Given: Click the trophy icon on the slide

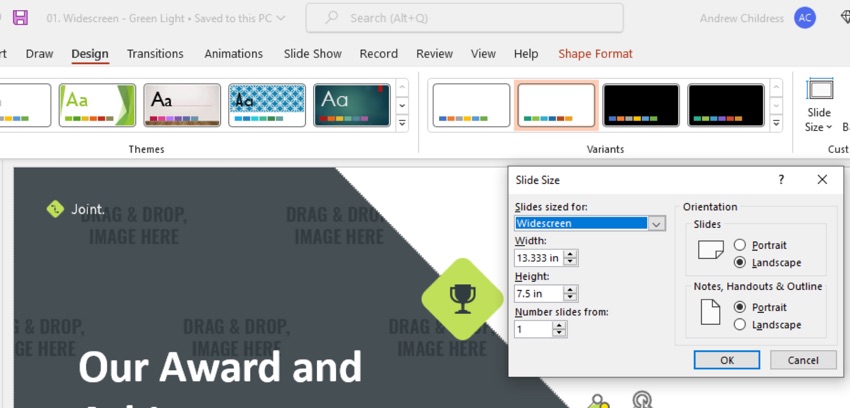Looking at the screenshot, I should [462, 299].
